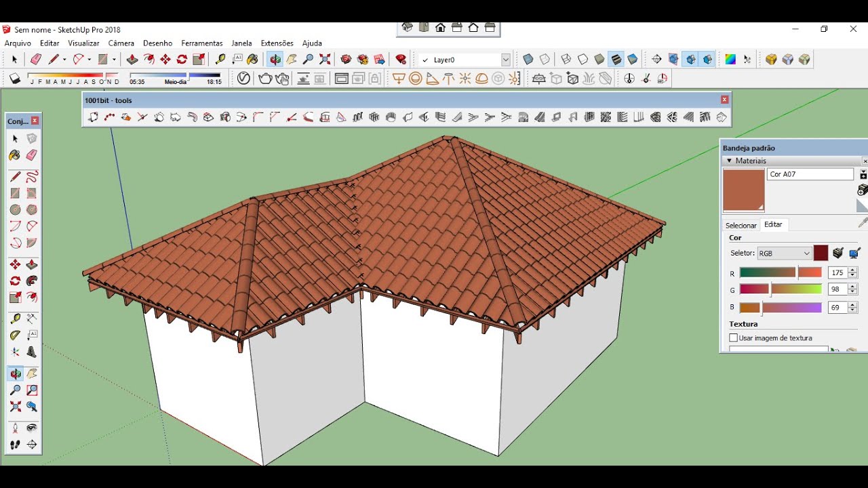This screenshot has height=488, width=868.
Task: Click the Create Material button
Action: click(x=863, y=190)
